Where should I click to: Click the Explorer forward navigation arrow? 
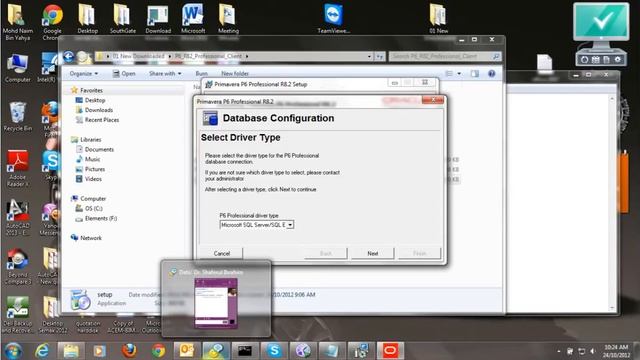coord(83,56)
